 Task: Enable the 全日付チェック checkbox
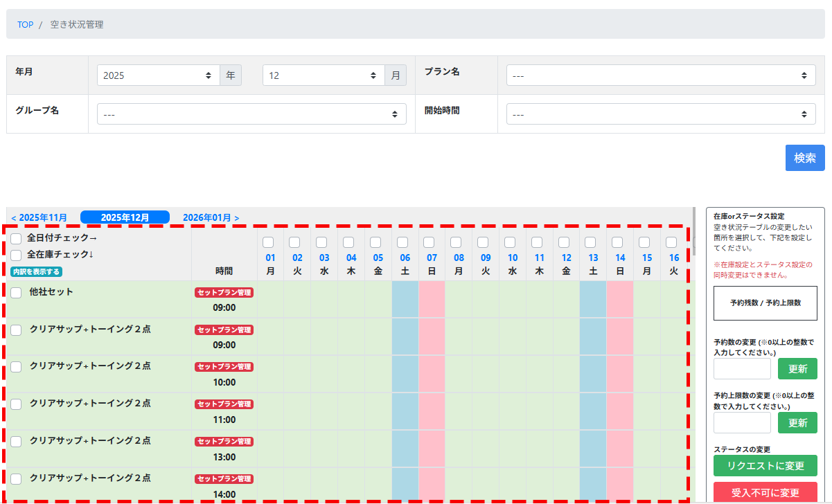coord(16,238)
